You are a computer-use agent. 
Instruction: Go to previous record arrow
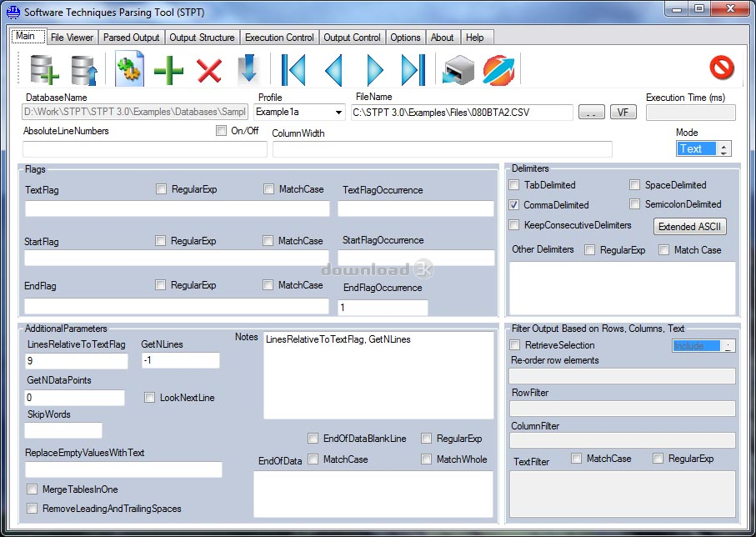333,70
